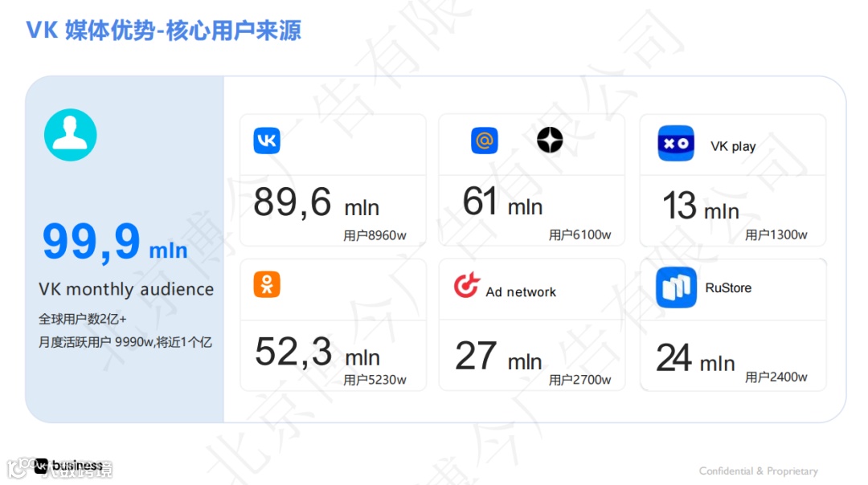Screen dimensions: 868x485
Task: Select 'VK monthly audience' text
Action: pos(126,289)
